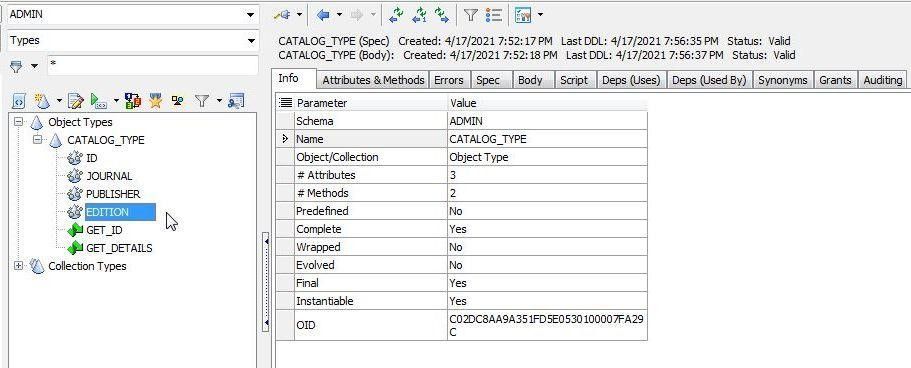Select the GET_DETAILS method
Screen dimensions: 911x368
(x=119, y=248)
